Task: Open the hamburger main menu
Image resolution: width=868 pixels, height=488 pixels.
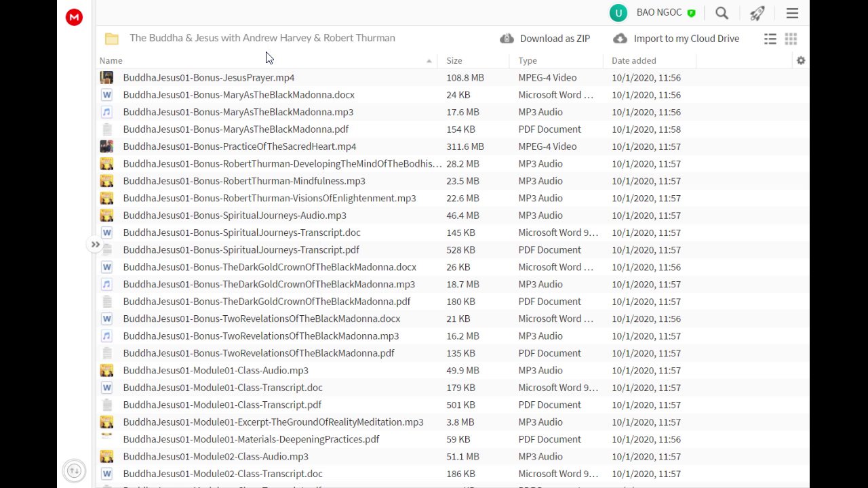Action: tap(792, 13)
